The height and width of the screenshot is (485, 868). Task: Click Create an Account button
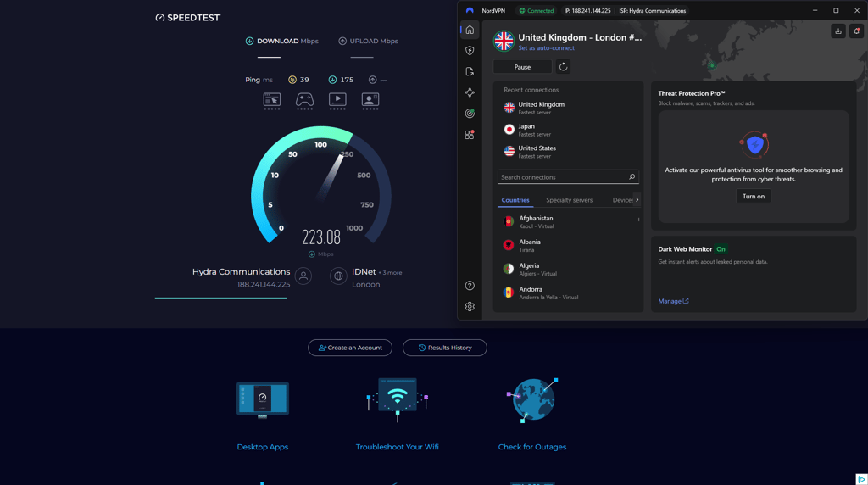pos(350,348)
